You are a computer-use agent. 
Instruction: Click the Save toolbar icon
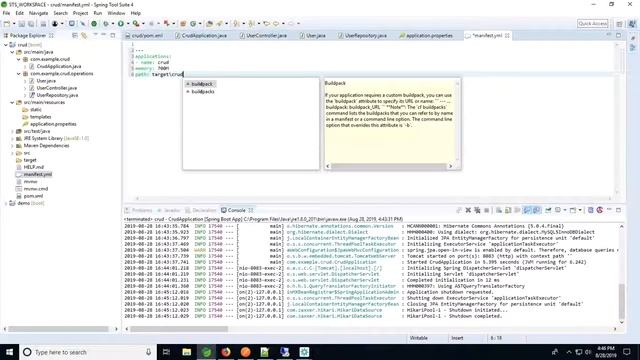tap(22, 24)
